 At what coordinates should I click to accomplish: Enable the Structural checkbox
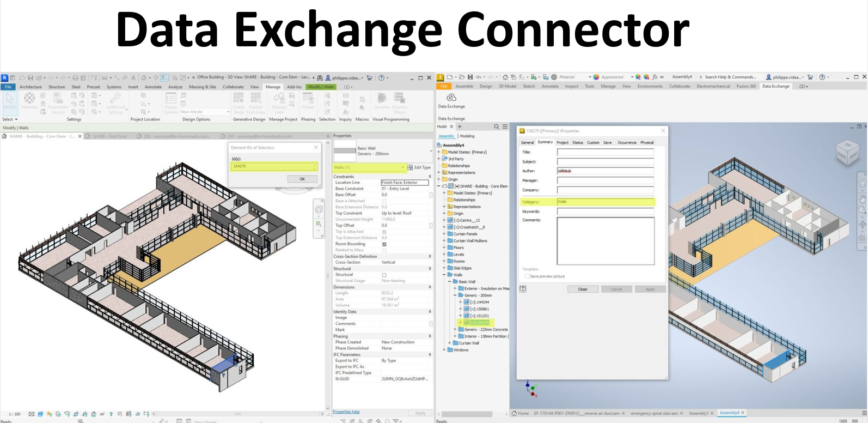pos(384,275)
